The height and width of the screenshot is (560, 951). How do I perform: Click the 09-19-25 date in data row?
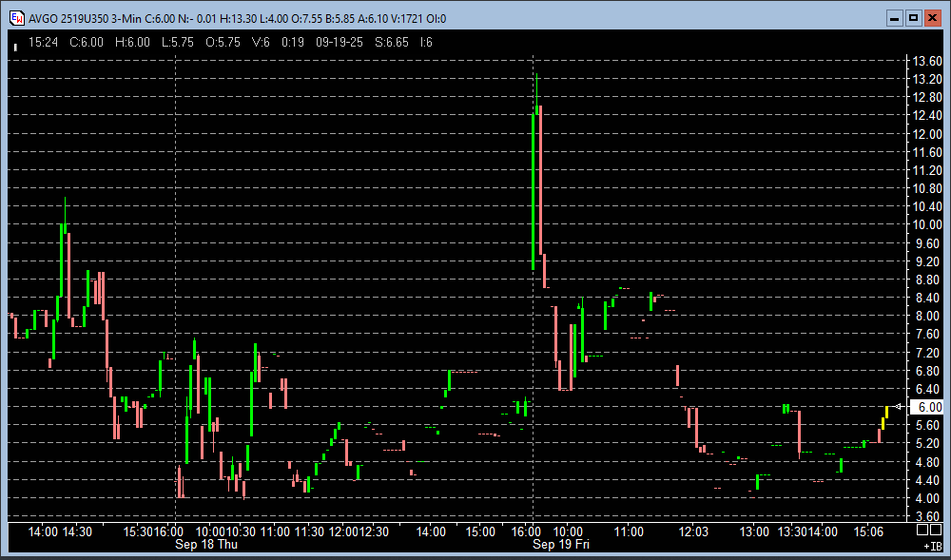[340, 42]
